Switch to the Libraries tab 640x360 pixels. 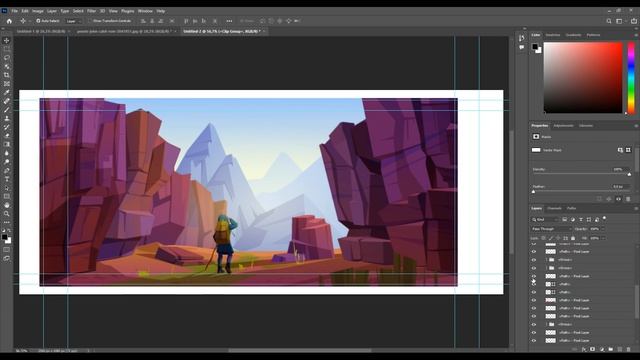[586, 126]
